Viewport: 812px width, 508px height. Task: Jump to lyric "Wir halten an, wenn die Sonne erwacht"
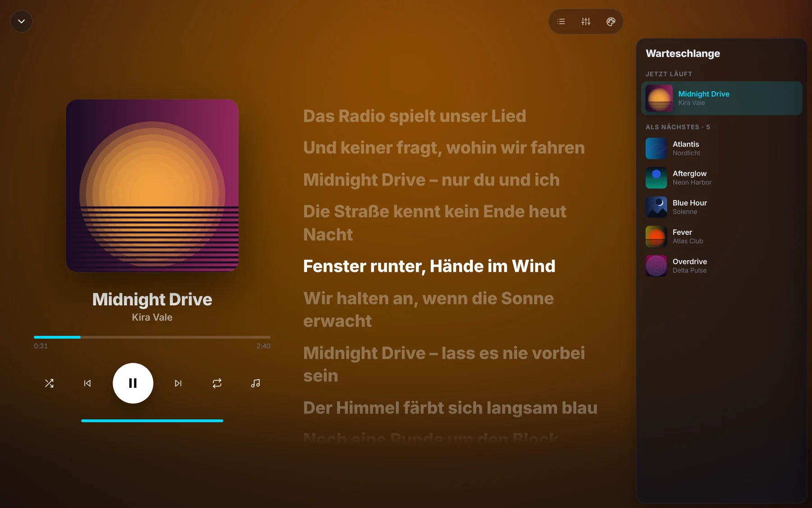point(429,309)
